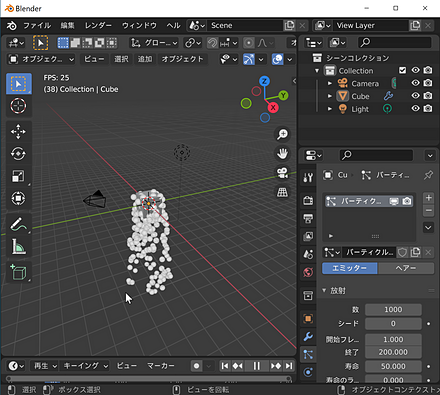Open ウィンドウ menu
The height and width of the screenshot is (395, 440).
139,25
